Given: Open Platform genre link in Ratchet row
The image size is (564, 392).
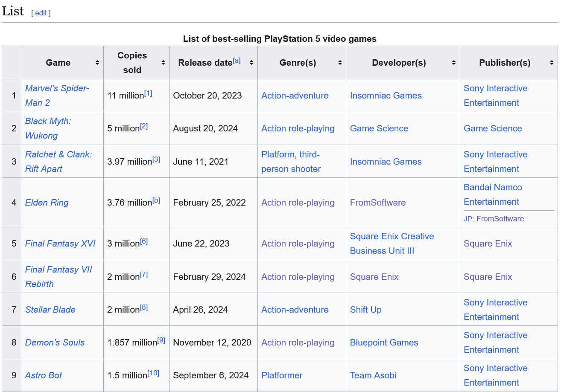Looking at the screenshot, I should [278, 154].
